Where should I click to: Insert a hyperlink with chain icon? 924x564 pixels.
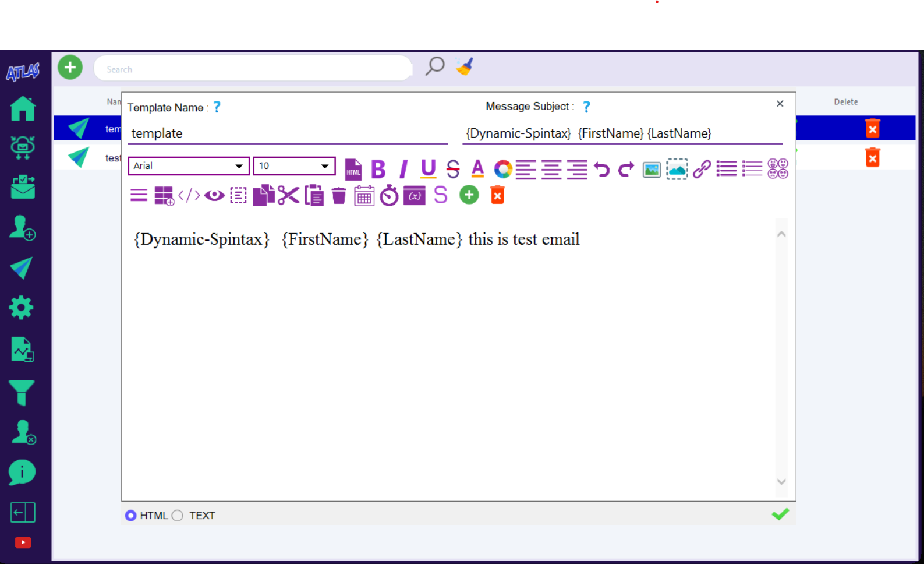(x=702, y=169)
